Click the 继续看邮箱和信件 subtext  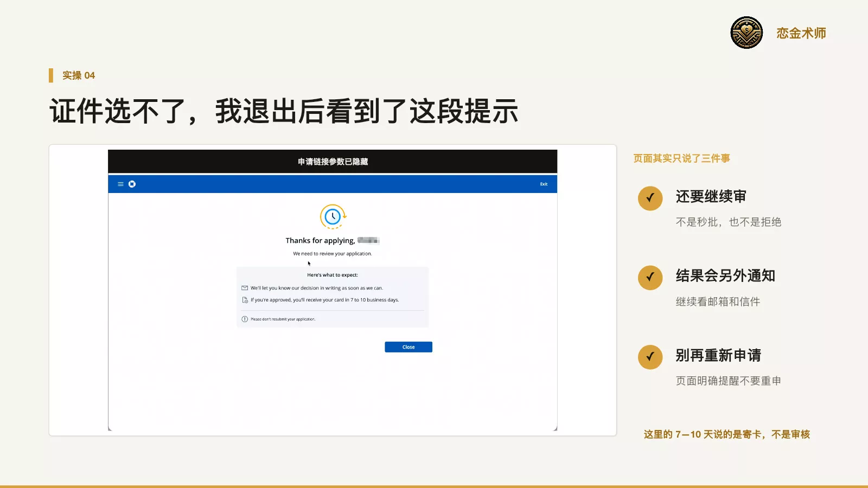(718, 301)
